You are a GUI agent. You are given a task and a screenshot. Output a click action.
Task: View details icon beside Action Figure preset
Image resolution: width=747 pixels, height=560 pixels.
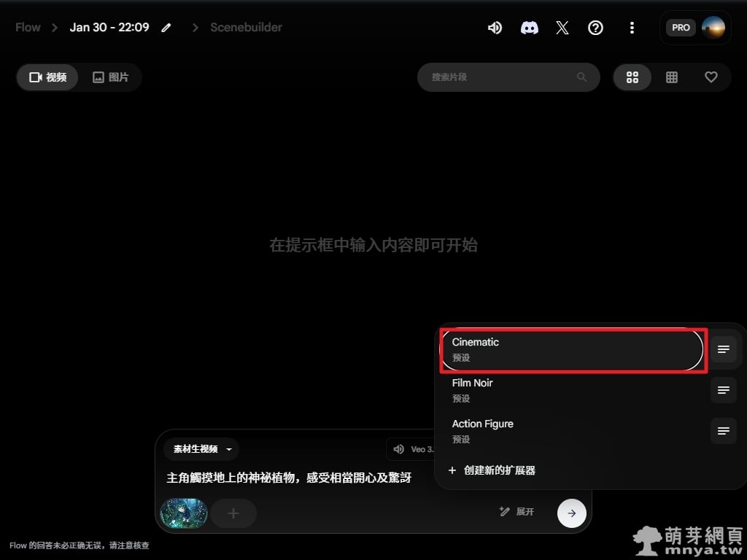[x=723, y=431]
